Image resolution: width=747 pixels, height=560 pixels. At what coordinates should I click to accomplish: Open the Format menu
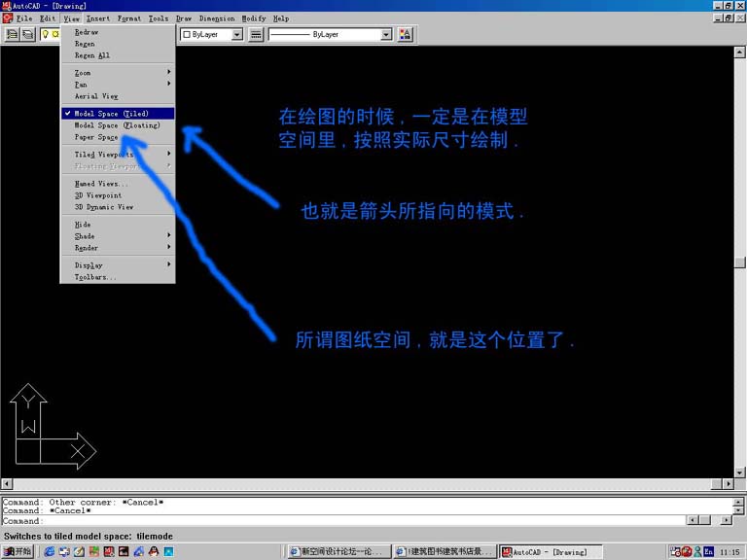(129, 18)
